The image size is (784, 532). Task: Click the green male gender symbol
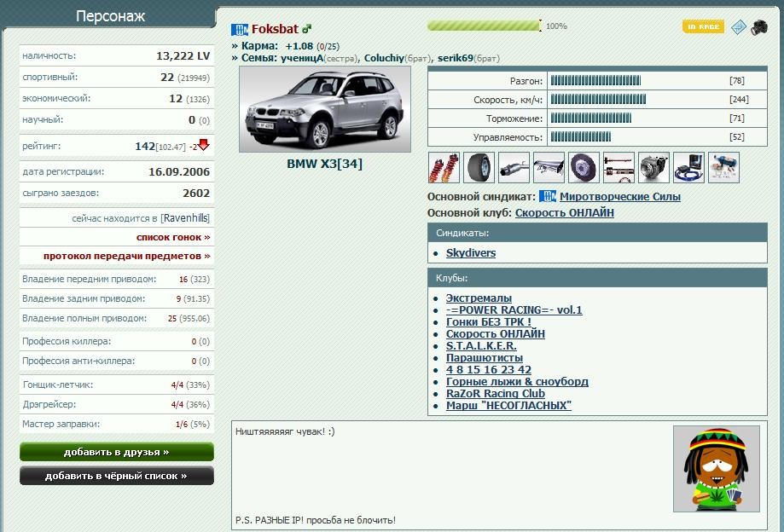coord(306,30)
